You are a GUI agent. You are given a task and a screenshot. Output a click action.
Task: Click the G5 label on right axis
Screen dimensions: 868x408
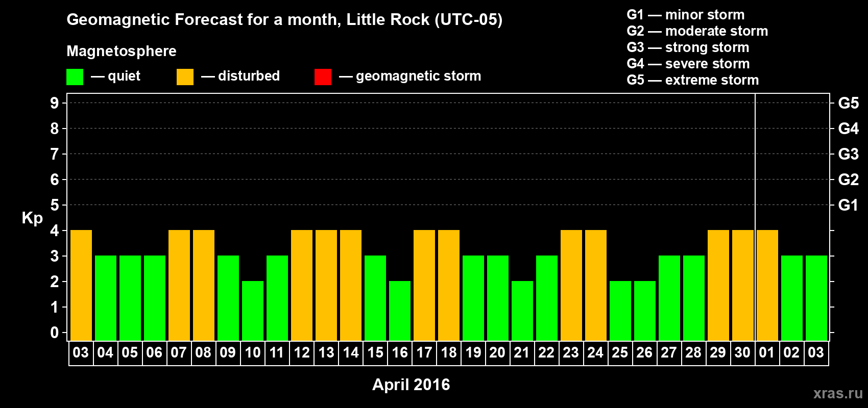coord(848,103)
